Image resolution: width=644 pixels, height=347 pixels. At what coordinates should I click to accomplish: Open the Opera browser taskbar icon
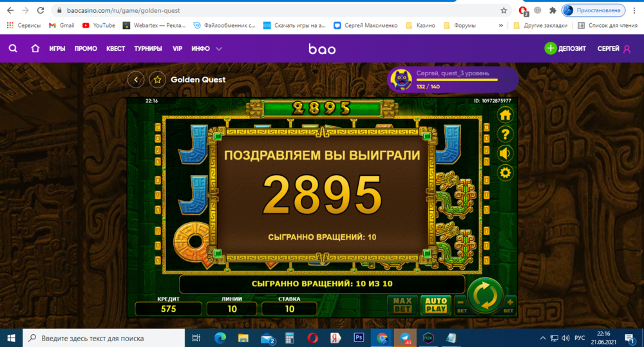(x=312, y=338)
